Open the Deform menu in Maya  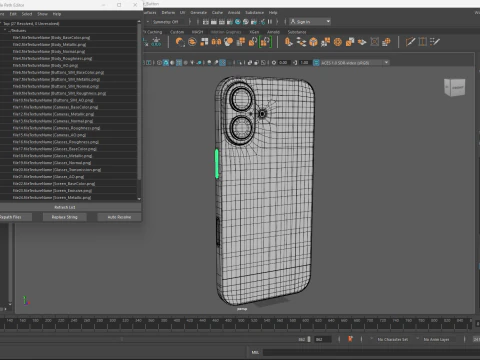pyautogui.click(x=168, y=12)
